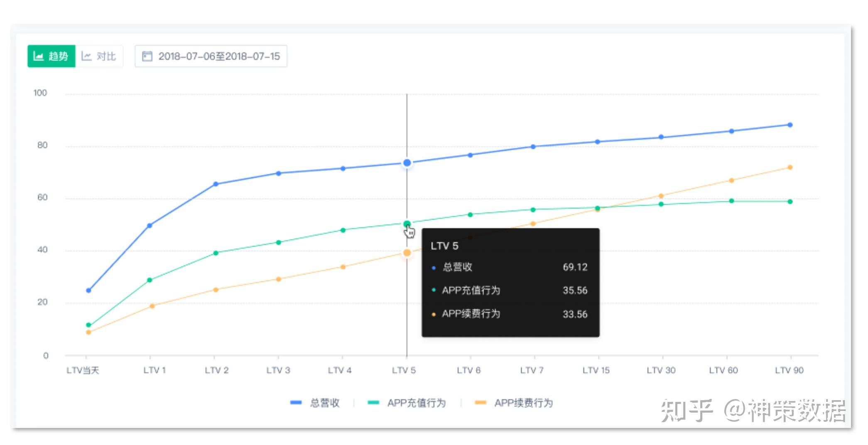Click the blue 总营收 data point at LTV 5
This screenshot has height=445, width=868.
[407, 163]
